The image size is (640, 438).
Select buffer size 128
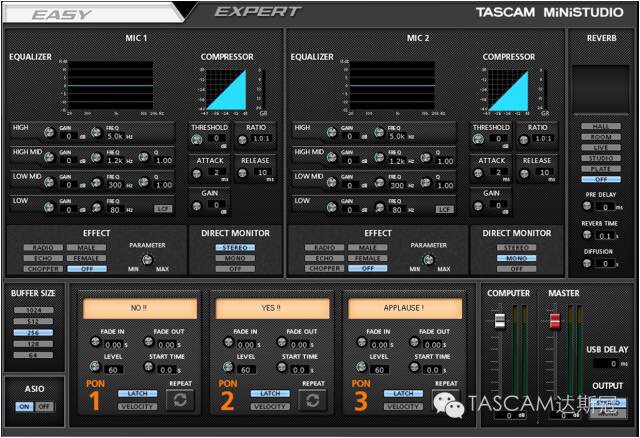pos(32,343)
